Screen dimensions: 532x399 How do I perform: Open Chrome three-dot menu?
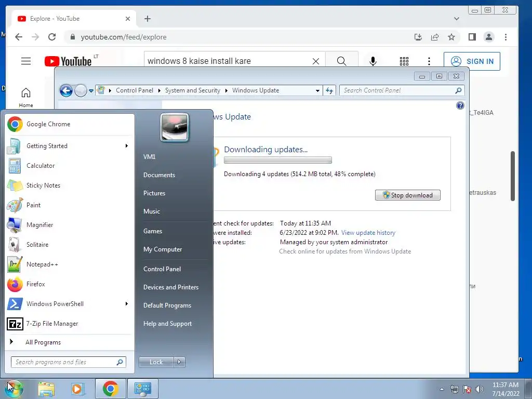pos(506,37)
